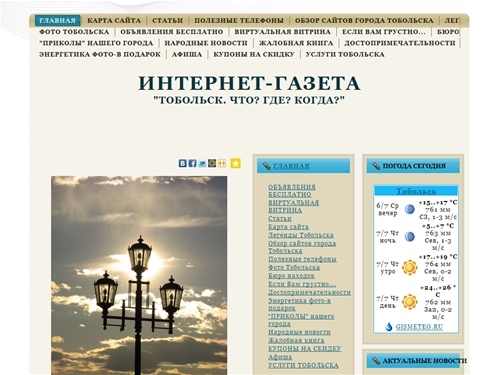The image size is (500, 375).
Task: Open sidebar link Полезные телефоны
Action: (302, 259)
